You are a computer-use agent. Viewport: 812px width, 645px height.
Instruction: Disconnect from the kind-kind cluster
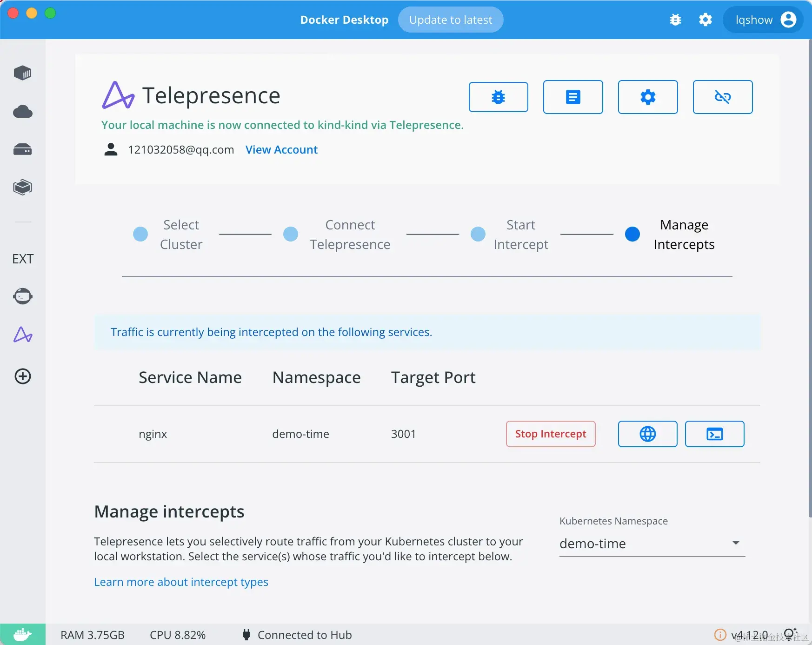(x=723, y=97)
